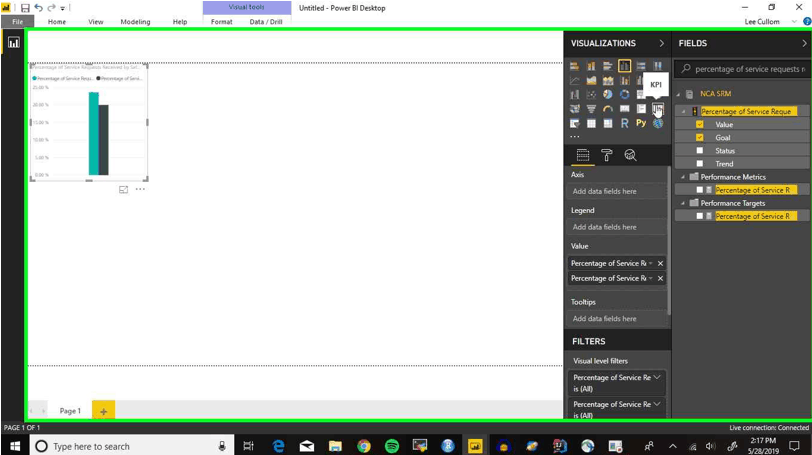Select the Python visual icon

point(641,123)
